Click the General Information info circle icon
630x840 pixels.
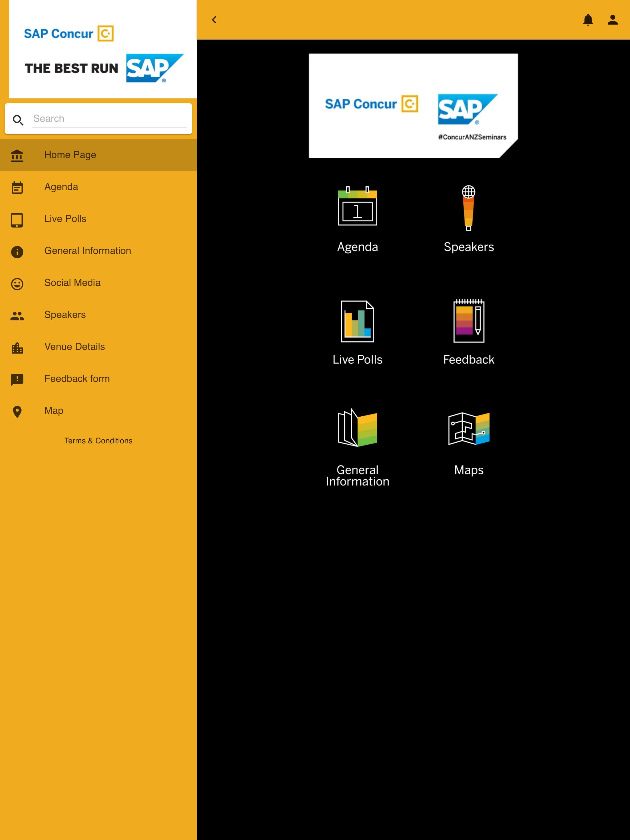click(x=17, y=252)
